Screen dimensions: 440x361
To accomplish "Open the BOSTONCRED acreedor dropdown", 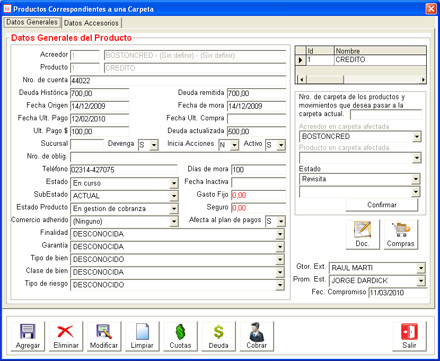I will [416, 137].
